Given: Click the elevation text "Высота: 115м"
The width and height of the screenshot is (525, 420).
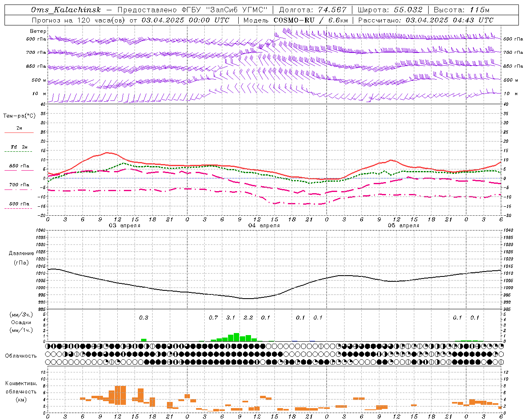Looking at the screenshot, I should (x=461, y=10).
